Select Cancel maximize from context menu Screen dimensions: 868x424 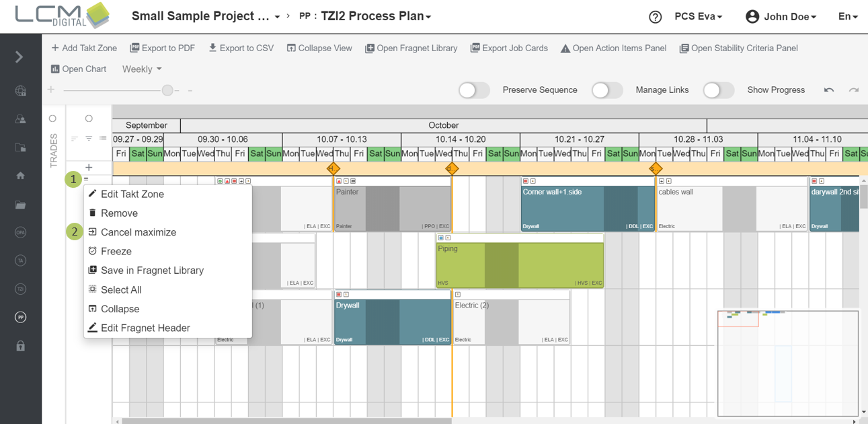(139, 232)
